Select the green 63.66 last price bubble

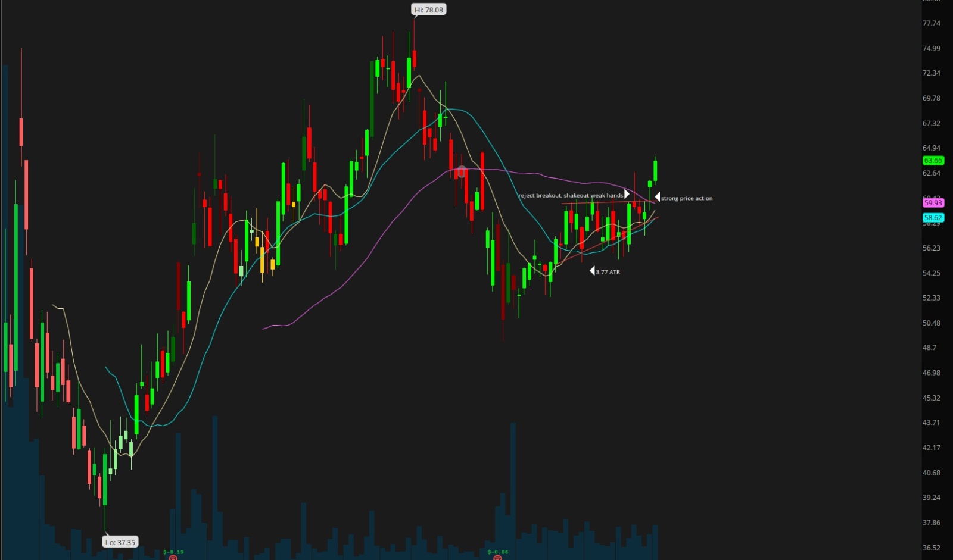pos(933,161)
